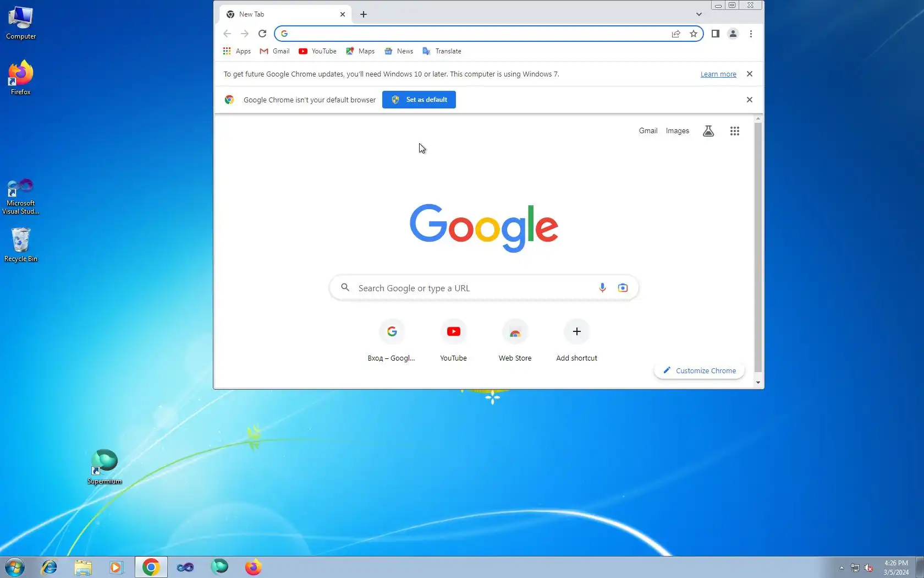Start voice search with microphone
The height and width of the screenshot is (578, 924).
tap(602, 288)
